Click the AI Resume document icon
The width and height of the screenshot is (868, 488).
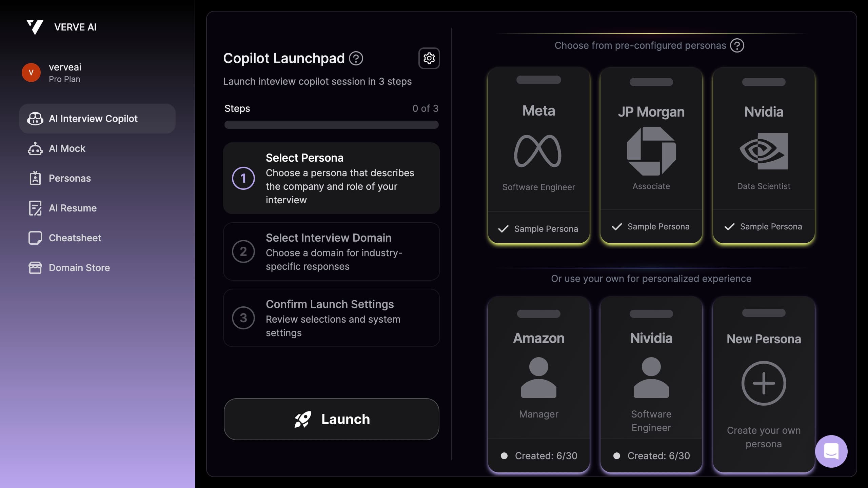pos(35,208)
